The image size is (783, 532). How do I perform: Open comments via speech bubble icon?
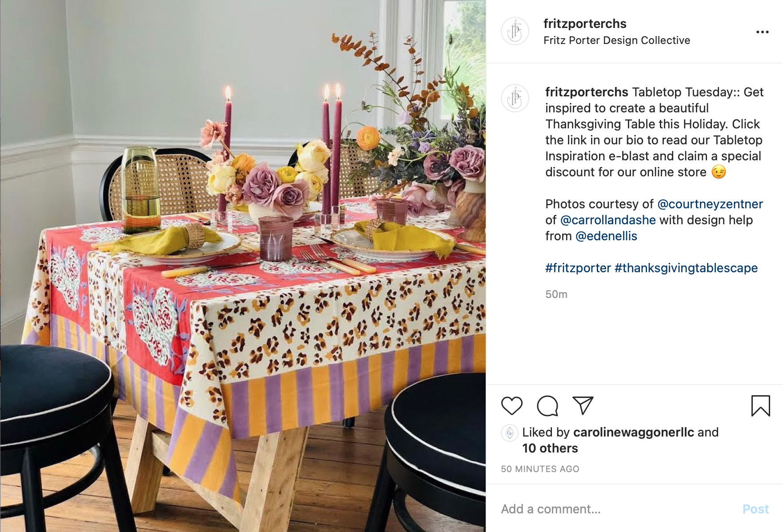pyautogui.click(x=547, y=406)
